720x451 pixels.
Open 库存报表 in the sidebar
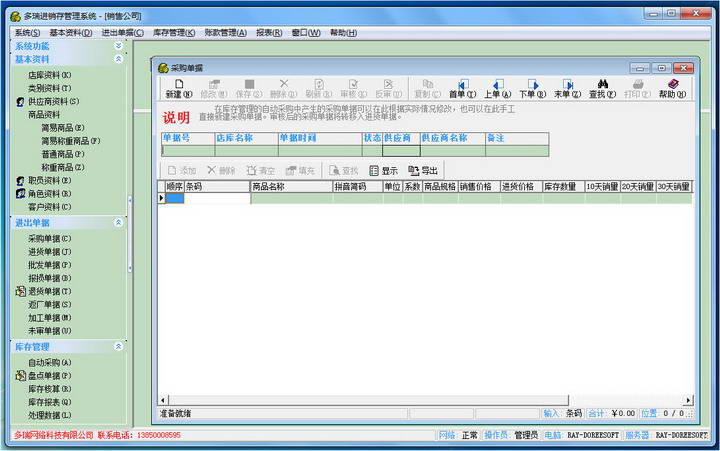tap(50, 402)
